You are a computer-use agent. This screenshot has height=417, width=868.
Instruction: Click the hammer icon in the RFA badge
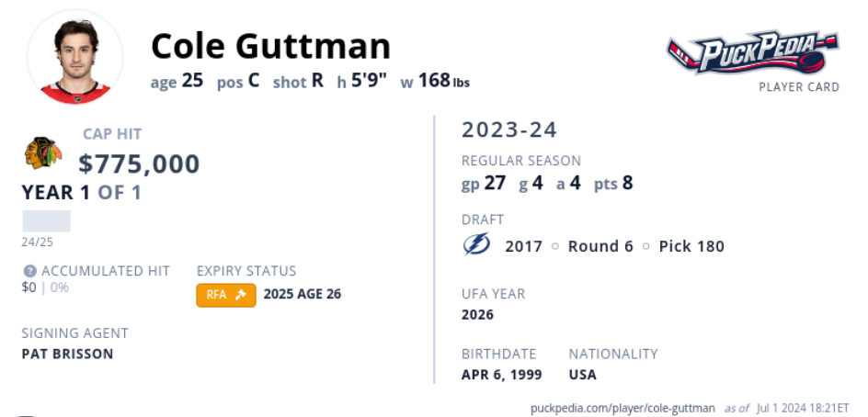(241, 295)
